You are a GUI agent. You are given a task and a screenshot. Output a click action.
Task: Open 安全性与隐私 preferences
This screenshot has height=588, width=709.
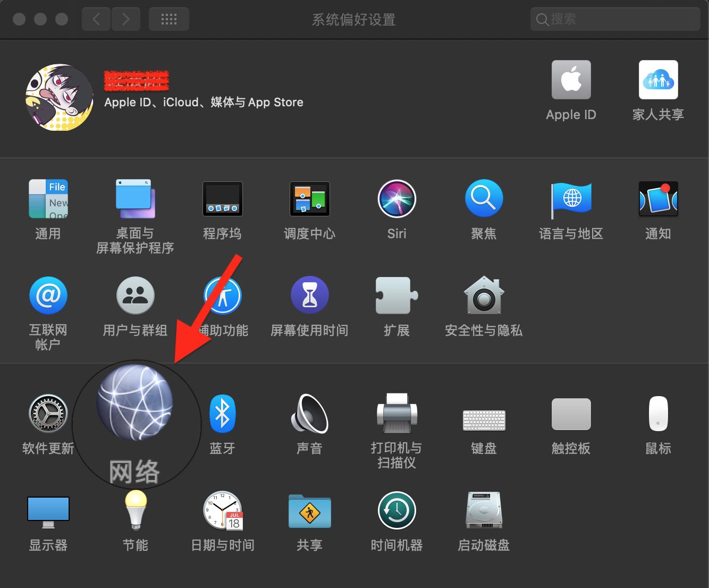click(484, 296)
